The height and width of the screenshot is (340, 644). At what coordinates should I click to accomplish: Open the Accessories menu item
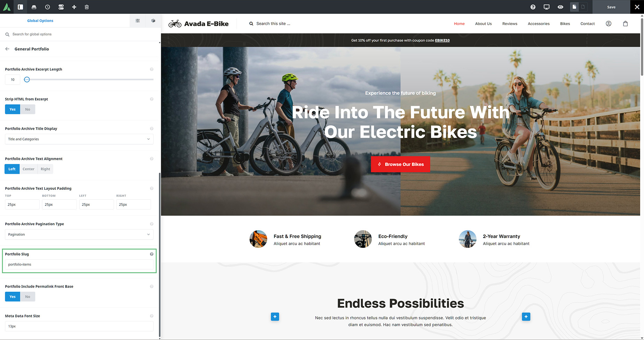tap(539, 24)
